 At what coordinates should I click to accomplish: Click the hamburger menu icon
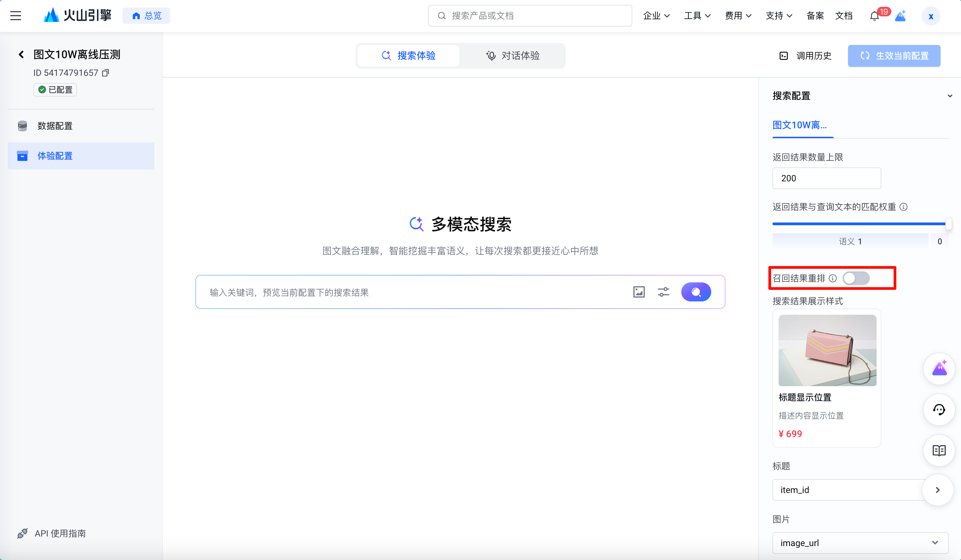(16, 16)
